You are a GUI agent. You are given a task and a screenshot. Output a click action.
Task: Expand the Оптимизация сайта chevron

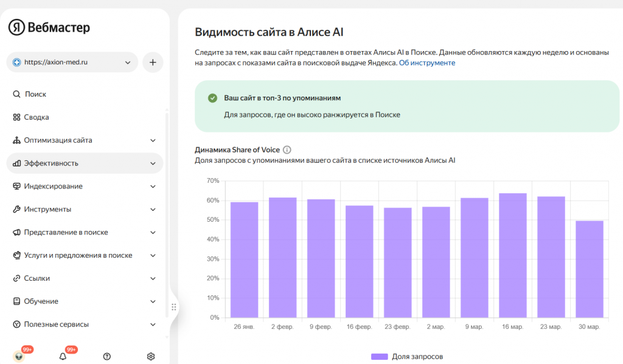tap(153, 140)
